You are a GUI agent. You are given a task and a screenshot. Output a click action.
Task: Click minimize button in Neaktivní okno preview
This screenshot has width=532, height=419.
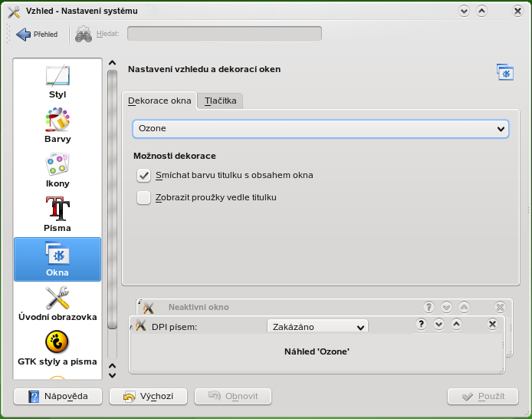[446, 307]
